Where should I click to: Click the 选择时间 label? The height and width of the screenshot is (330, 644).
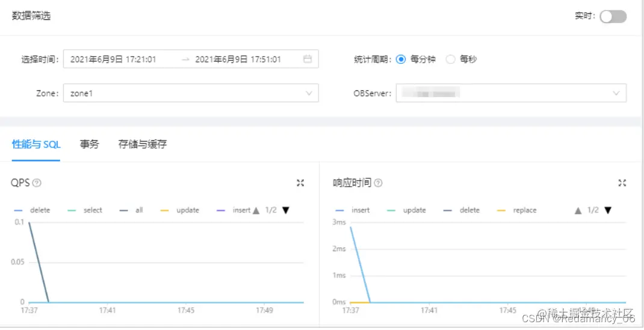click(41, 59)
